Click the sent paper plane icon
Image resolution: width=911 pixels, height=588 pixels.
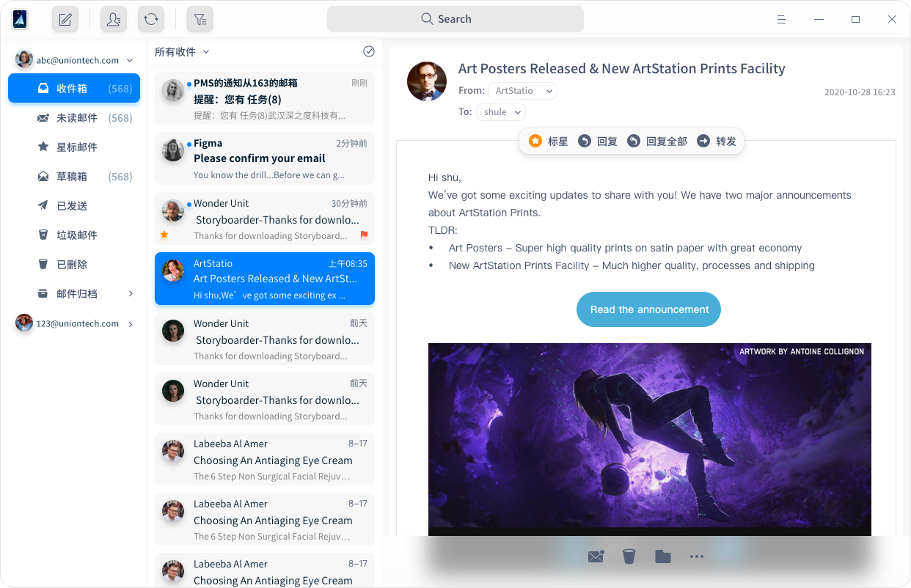[x=43, y=206]
